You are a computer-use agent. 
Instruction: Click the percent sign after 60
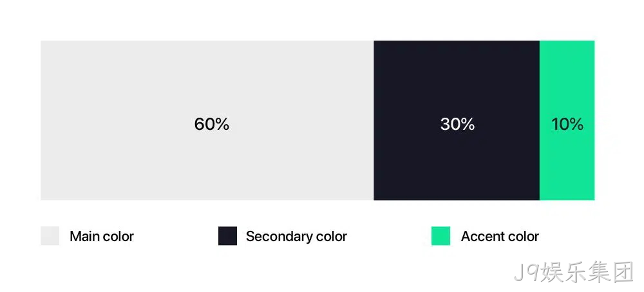point(222,124)
